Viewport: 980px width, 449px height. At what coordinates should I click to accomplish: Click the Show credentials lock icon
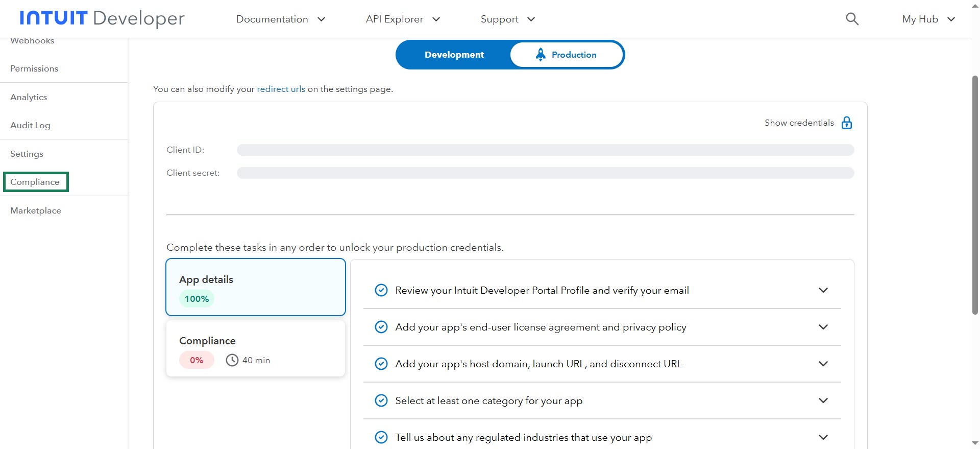click(846, 123)
